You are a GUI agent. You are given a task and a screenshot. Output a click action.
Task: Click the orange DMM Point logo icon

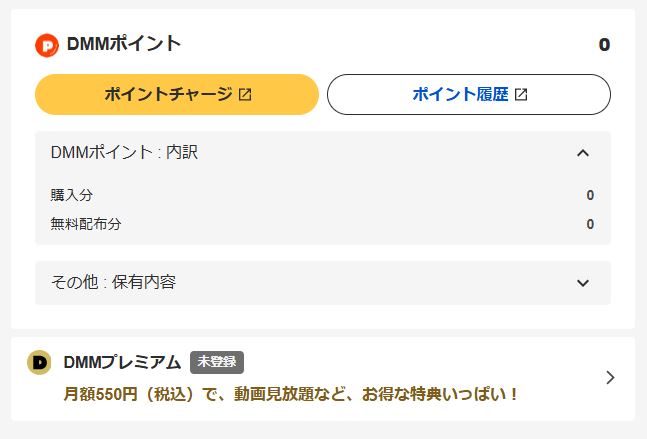pos(47,45)
